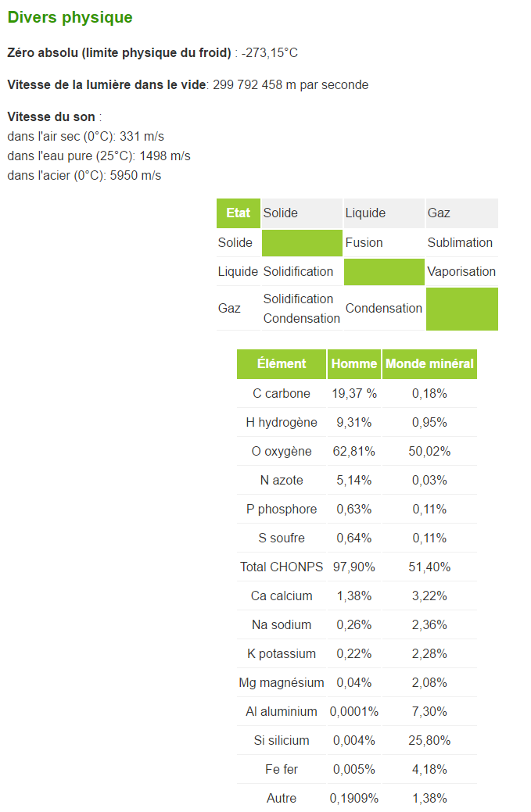Click the Autre row label
The height and width of the screenshot is (812, 531).
click(x=282, y=799)
